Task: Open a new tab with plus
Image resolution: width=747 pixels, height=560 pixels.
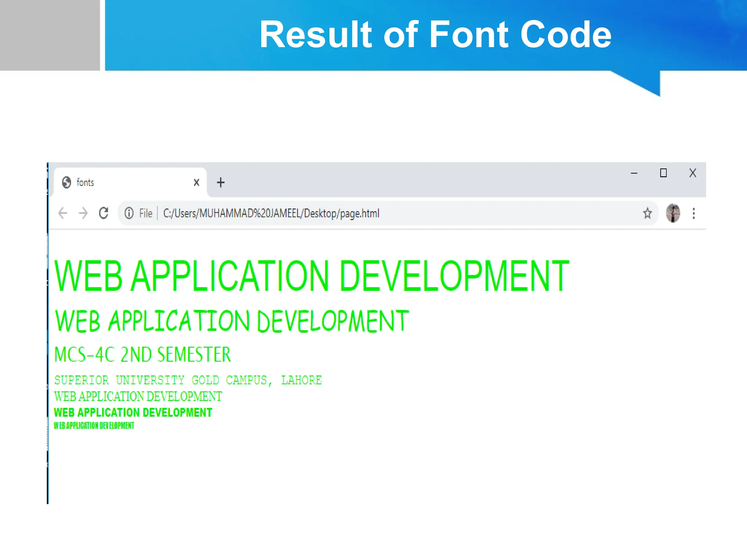Action: 220,182
